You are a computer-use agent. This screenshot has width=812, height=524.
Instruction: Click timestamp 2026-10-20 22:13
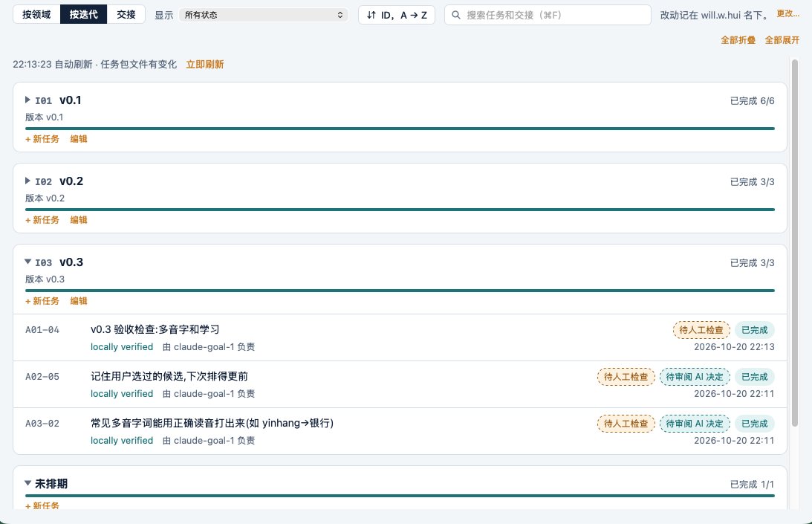click(734, 347)
